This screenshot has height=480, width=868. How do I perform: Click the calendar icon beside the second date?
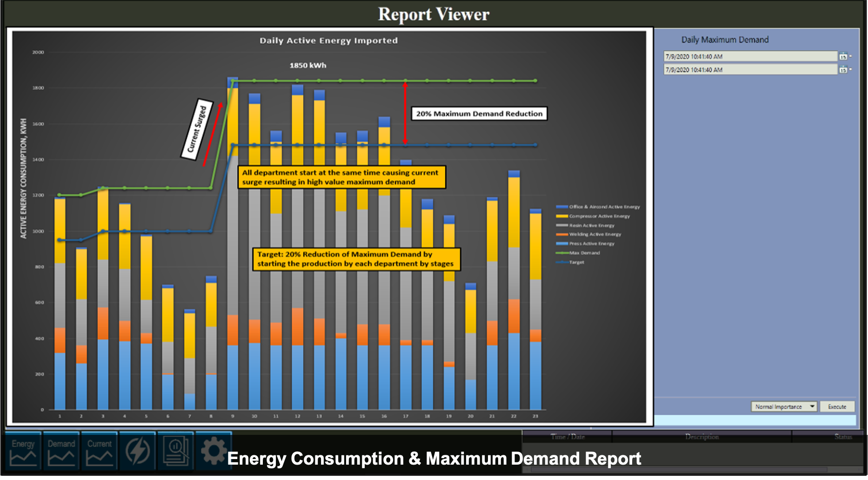click(843, 69)
